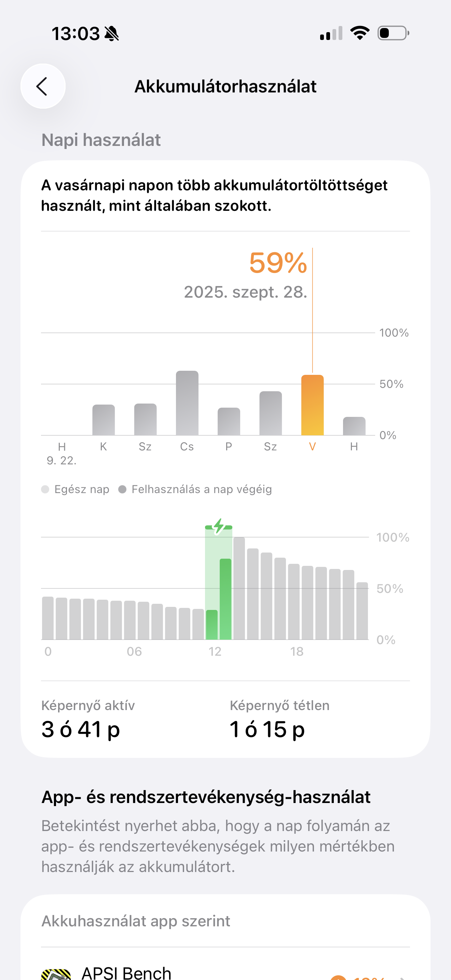The height and width of the screenshot is (980, 451).
Task: Tap the battery level status icon
Action: (393, 33)
